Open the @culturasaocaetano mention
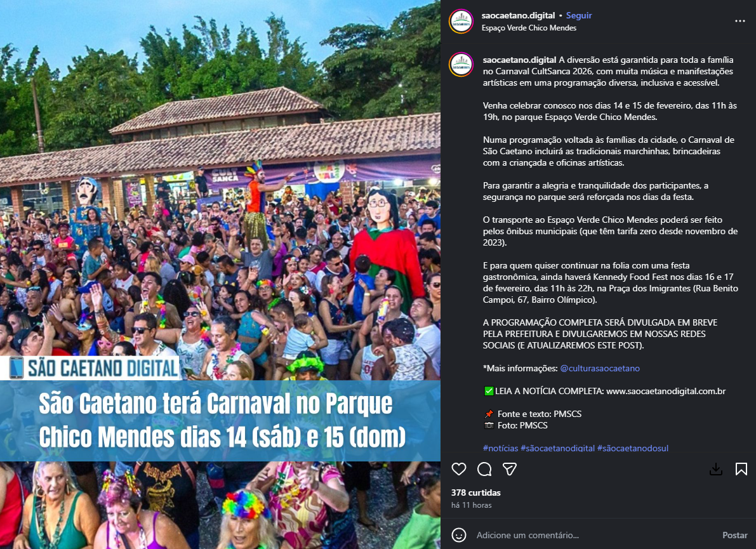The height and width of the screenshot is (549, 756). coord(600,368)
